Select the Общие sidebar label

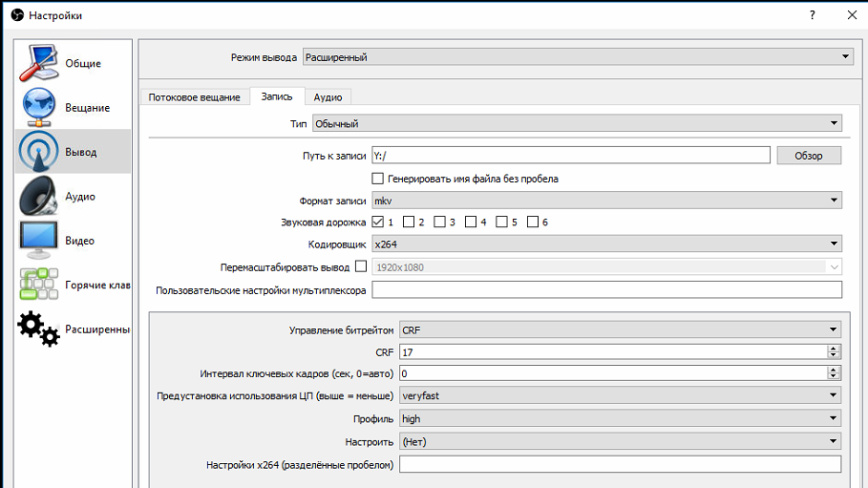83,63
